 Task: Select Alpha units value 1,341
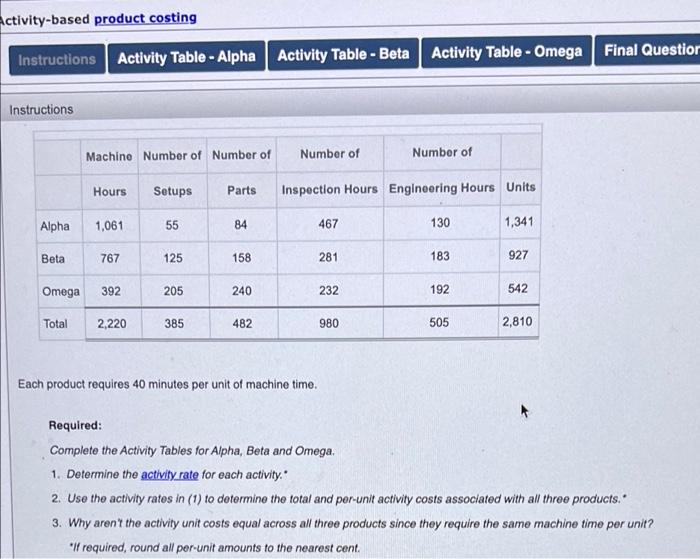(x=519, y=221)
